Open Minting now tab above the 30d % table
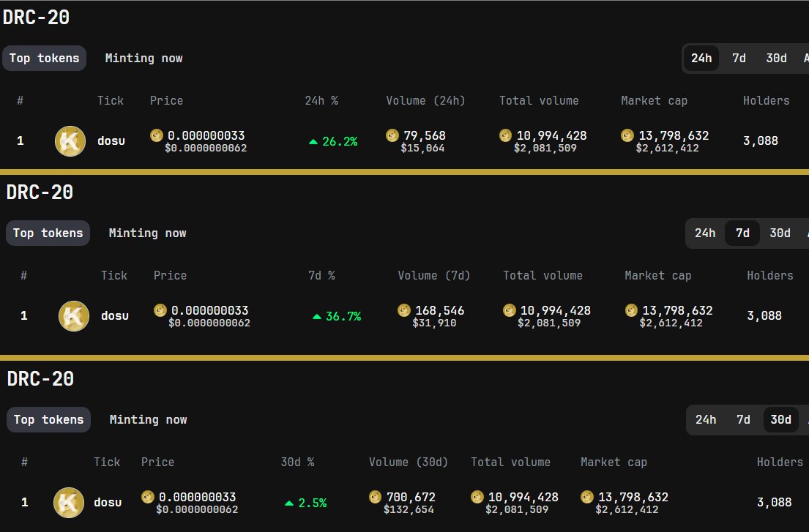 pos(148,419)
